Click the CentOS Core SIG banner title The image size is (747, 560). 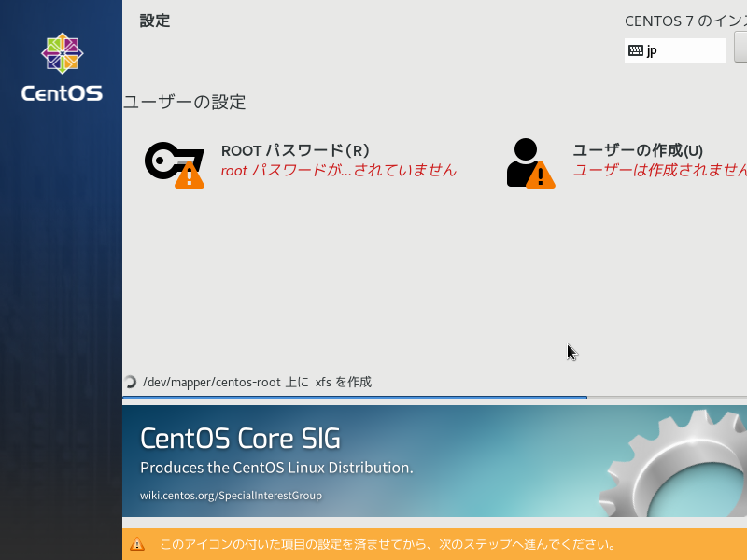[240, 438]
